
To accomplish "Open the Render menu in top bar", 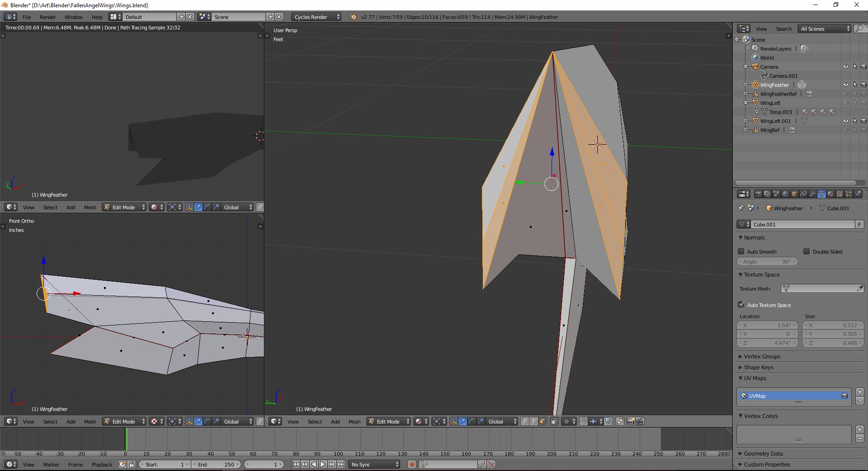I will [x=47, y=17].
